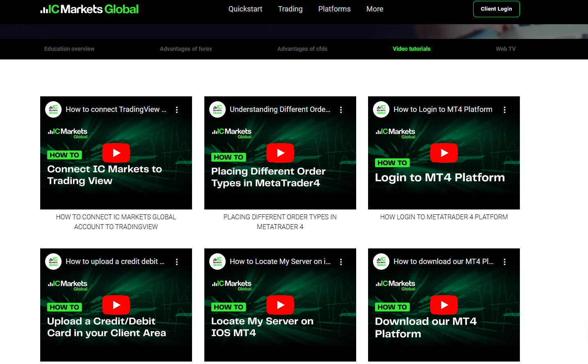Select the Video tutorials tab
This screenshot has width=588, height=364.
(412, 49)
